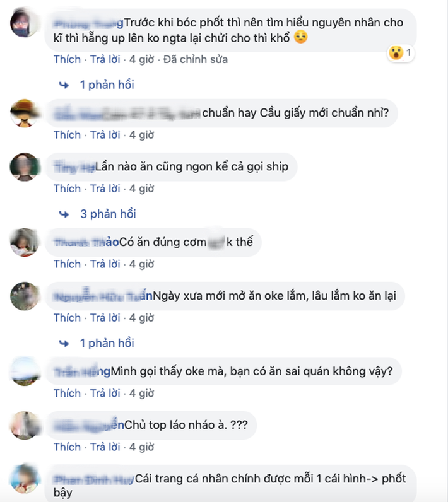The image size is (448, 502).
Task: Like the "Lần nào ăn cũng ngon" comment
Action: click(68, 189)
